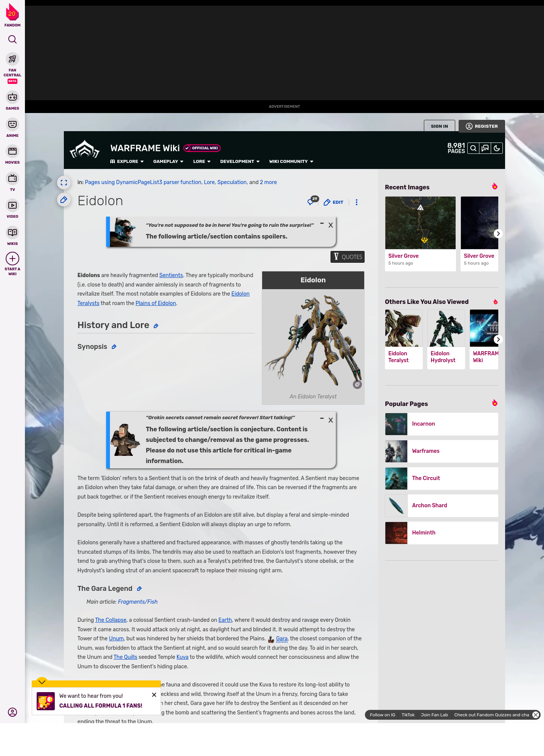
Task: Minimize the conjecture warning notice
Action: [322, 418]
